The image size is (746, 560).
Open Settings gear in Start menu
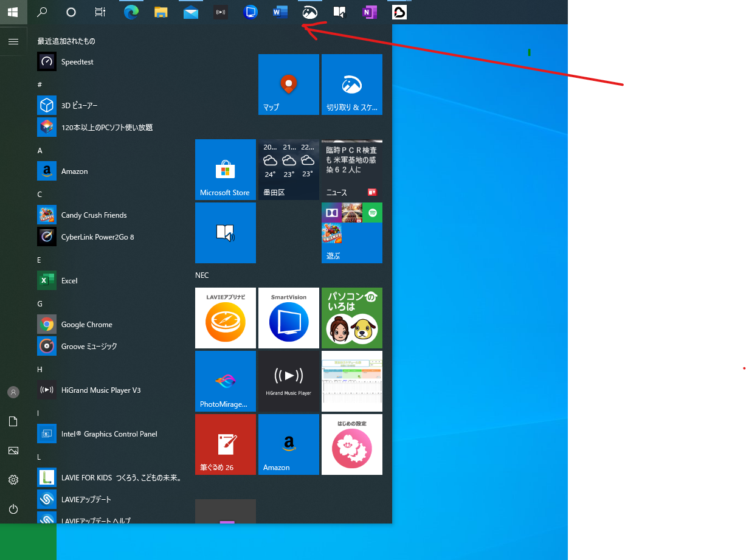(13, 480)
